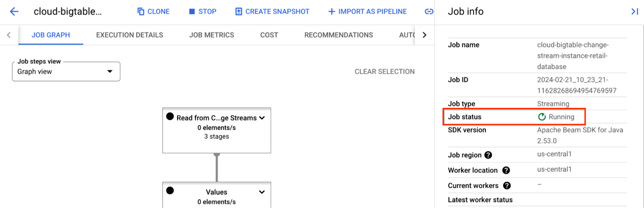
Task: Collapse the Job info panel
Action: click(x=634, y=12)
